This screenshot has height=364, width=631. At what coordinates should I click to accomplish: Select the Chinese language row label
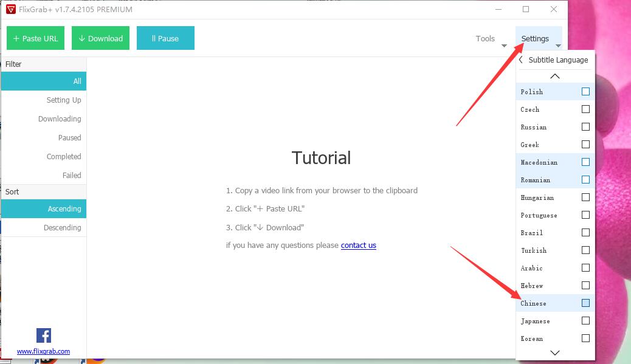[533, 303]
